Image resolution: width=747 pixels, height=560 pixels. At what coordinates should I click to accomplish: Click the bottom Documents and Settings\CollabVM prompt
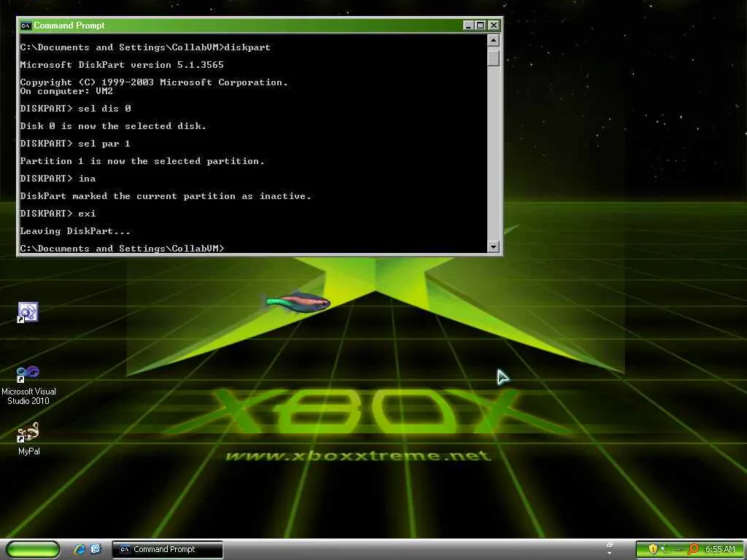tap(122, 248)
